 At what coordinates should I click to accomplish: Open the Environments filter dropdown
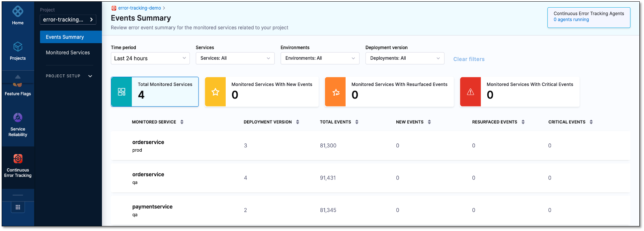[x=320, y=58]
